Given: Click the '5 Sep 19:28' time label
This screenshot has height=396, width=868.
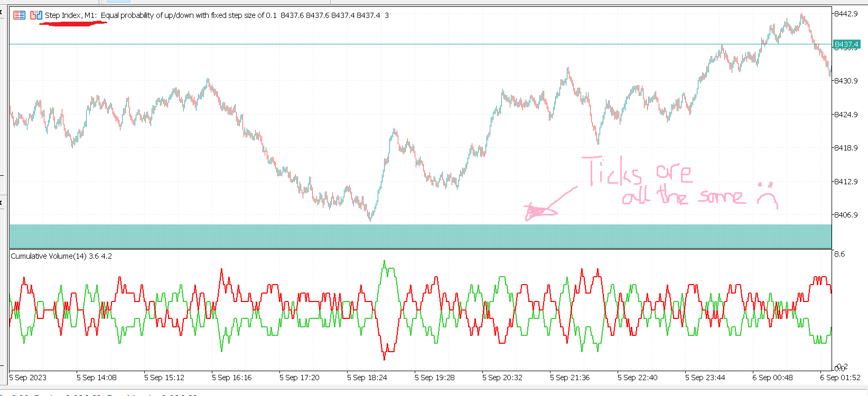Looking at the screenshot, I should point(435,378).
